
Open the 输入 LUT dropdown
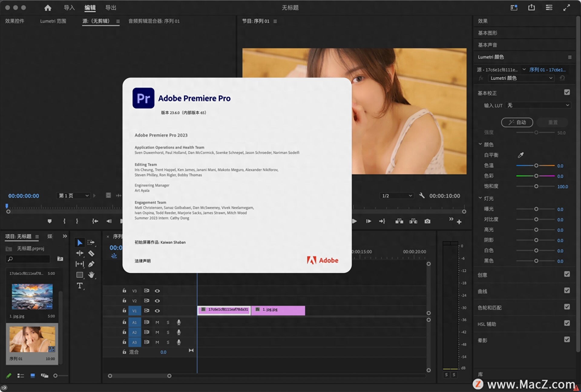tap(538, 105)
